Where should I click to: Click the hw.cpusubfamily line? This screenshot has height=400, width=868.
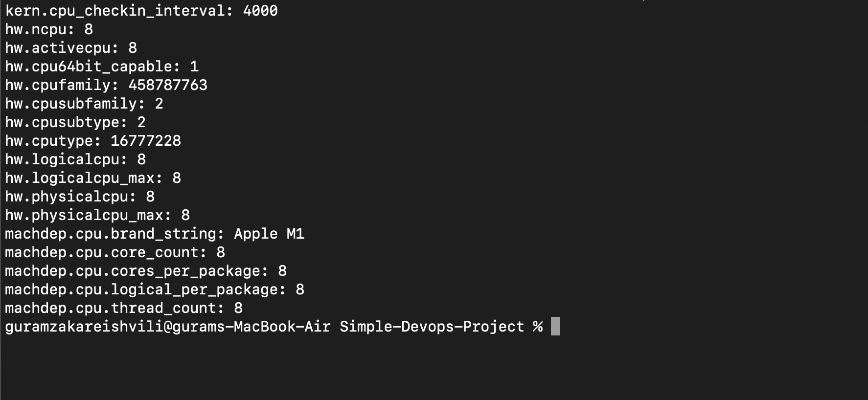pyautogui.click(x=84, y=104)
